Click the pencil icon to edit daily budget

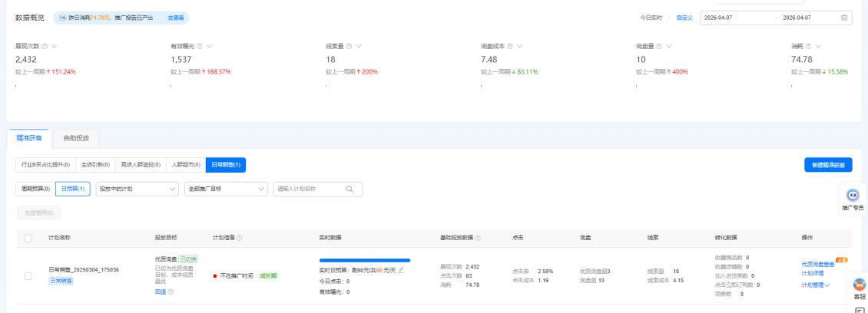401,270
